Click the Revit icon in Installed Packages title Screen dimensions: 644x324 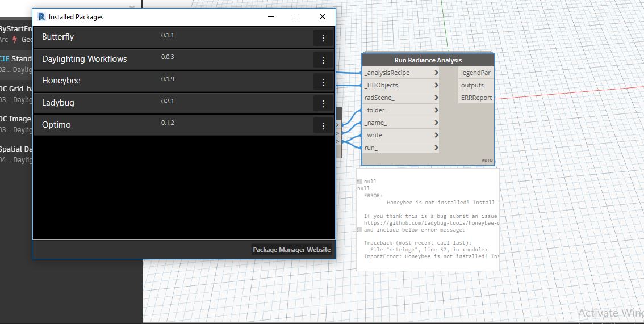(x=41, y=17)
